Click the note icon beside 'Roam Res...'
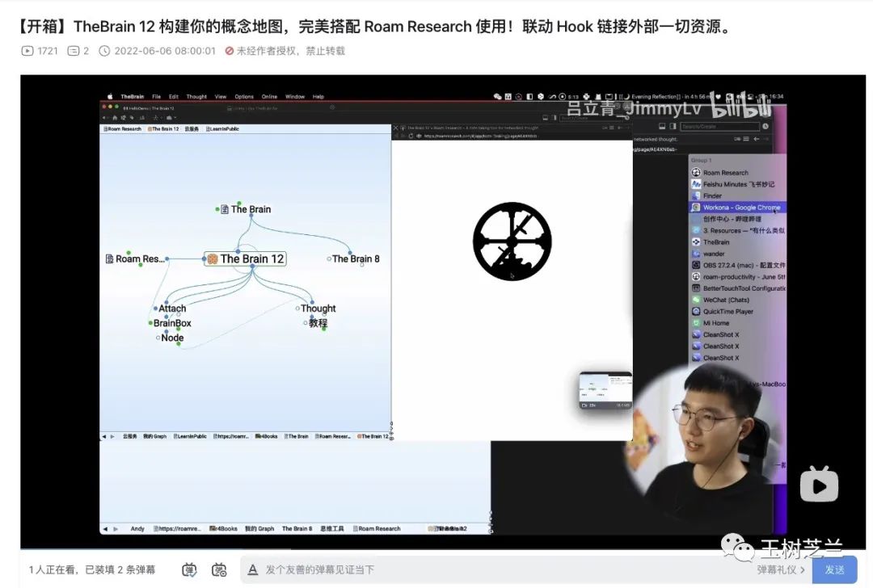The width and height of the screenshot is (873, 588). point(110,258)
